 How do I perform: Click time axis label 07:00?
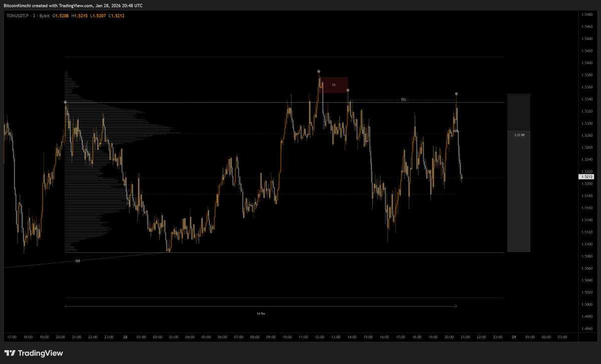238,337
